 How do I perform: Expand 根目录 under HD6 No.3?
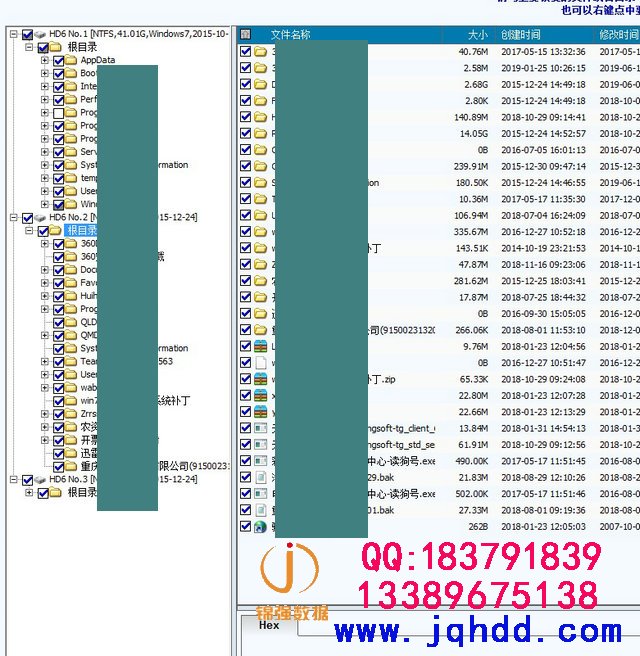tap(29, 493)
